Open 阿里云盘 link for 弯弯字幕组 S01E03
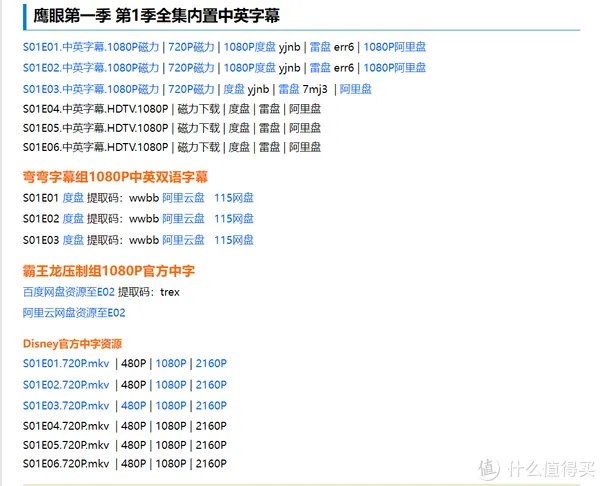The height and width of the screenshot is (486, 600). [183, 240]
